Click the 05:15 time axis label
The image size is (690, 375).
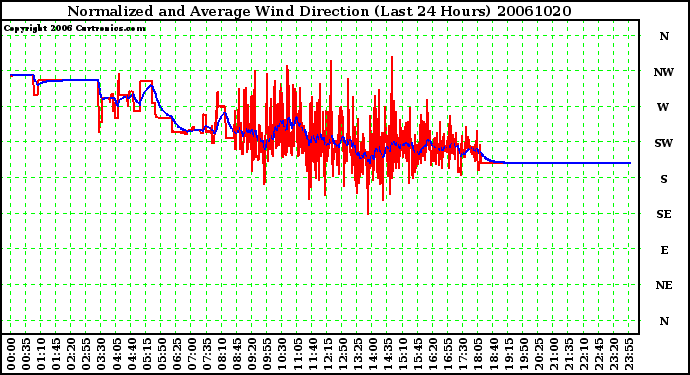[146, 354]
